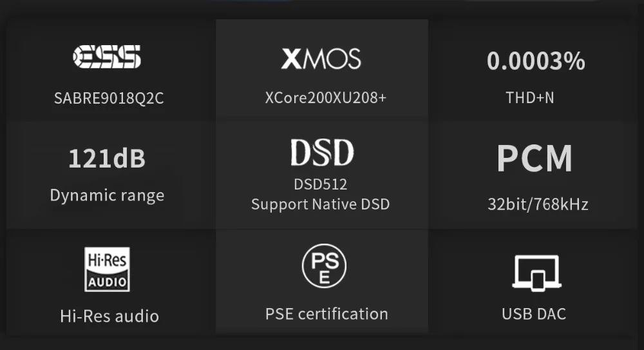Click the PSE certification caption

(x=327, y=314)
